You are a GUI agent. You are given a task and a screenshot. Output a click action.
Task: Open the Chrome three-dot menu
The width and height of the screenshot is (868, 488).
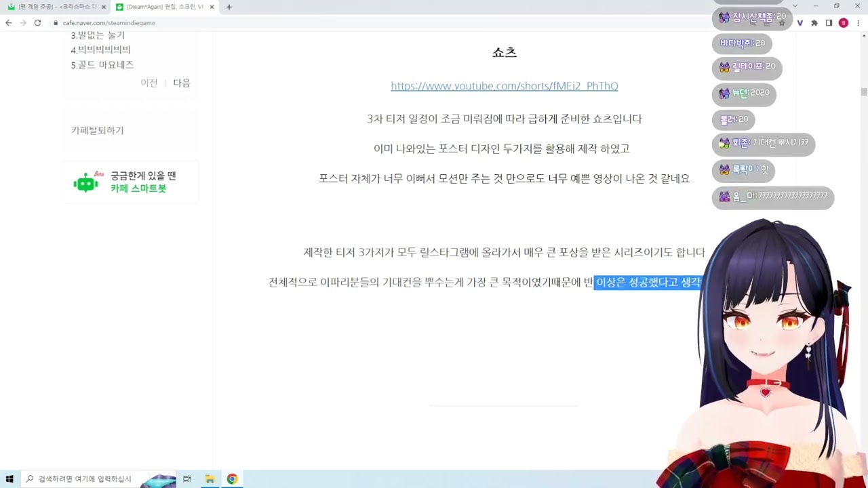[859, 22]
